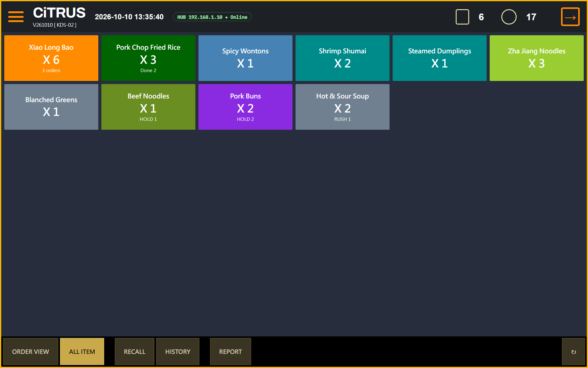This screenshot has height=368, width=588.
Task: Switch to ORDER VIEW tab
Action: [x=31, y=351]
